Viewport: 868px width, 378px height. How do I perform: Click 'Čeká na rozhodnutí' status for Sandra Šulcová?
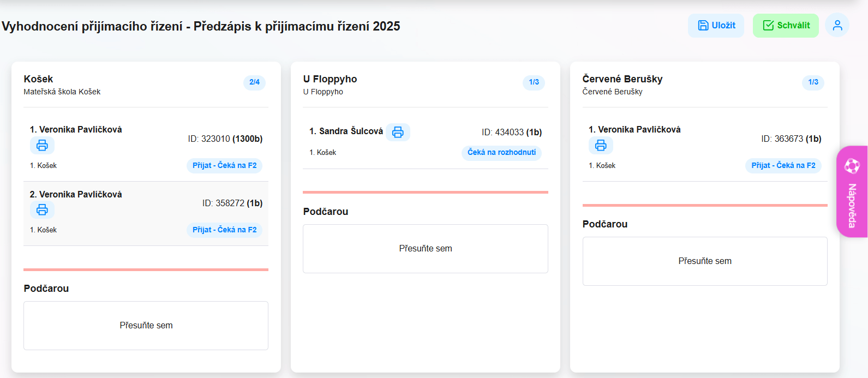pos(501,153)
